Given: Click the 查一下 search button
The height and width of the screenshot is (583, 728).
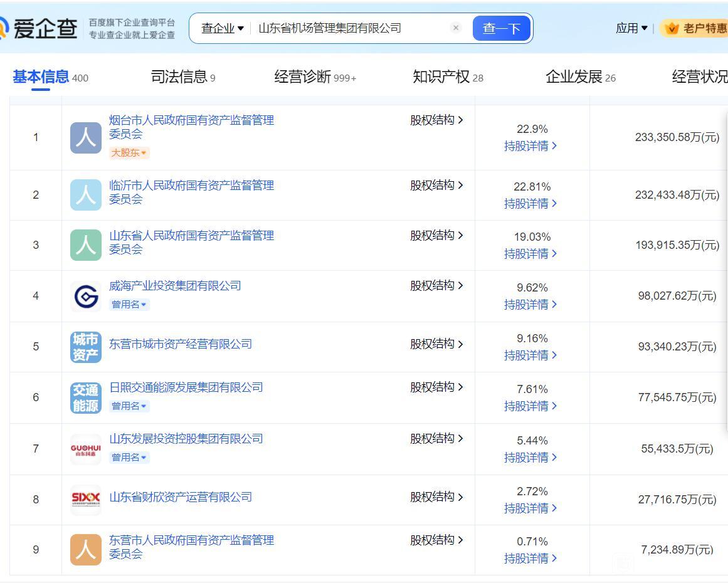Looking at the screenshot, I should pyautogui.click(x=502, y=28).
